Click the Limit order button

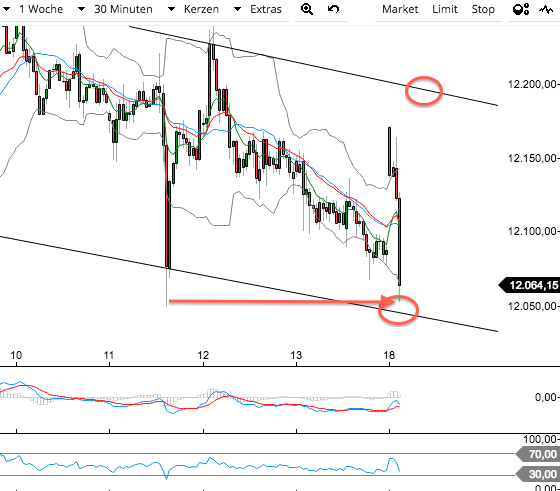tap(445, 9)
